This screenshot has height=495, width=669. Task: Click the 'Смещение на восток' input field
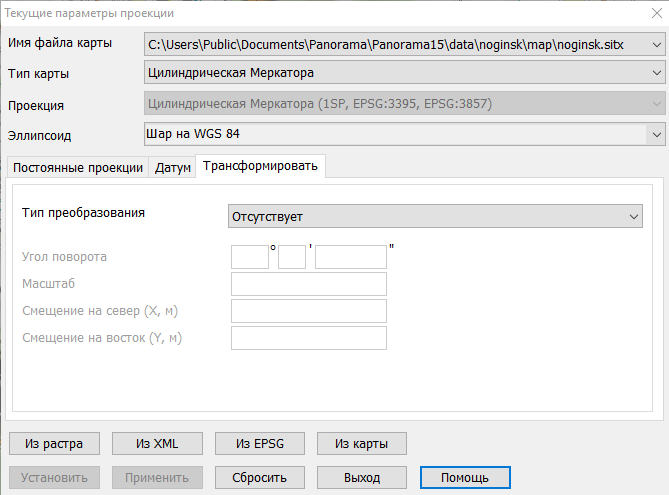click(308, 338)
